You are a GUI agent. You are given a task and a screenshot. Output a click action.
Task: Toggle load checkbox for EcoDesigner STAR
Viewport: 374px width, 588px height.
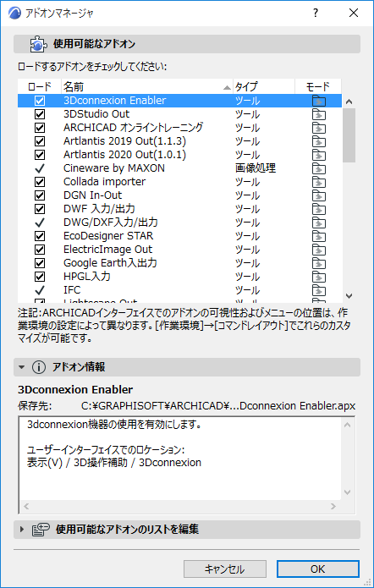(40, 236)
